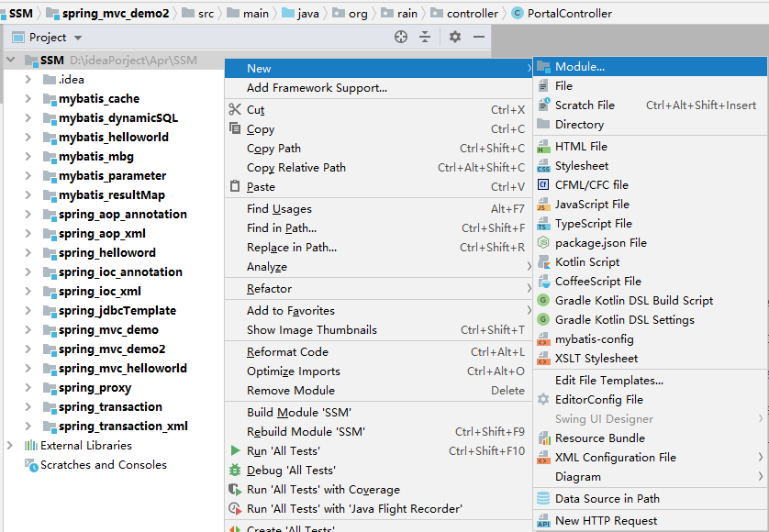
Task: Click the Stylesheet CSS icon
Action: tap(543, 166)
